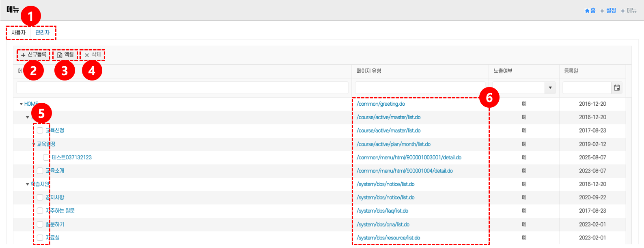Open the calendar date picker icon
Screen dimensions: 644x248
coord(617,88)
